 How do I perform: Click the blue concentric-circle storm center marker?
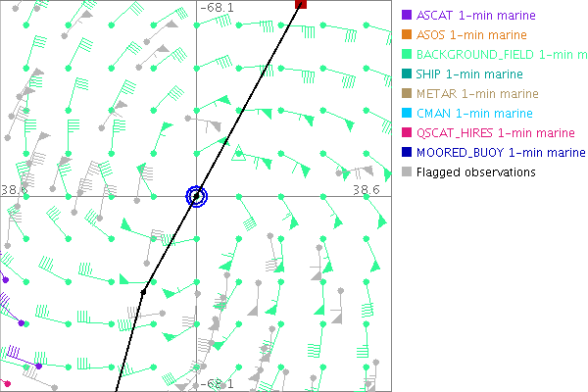coord(197,196)
